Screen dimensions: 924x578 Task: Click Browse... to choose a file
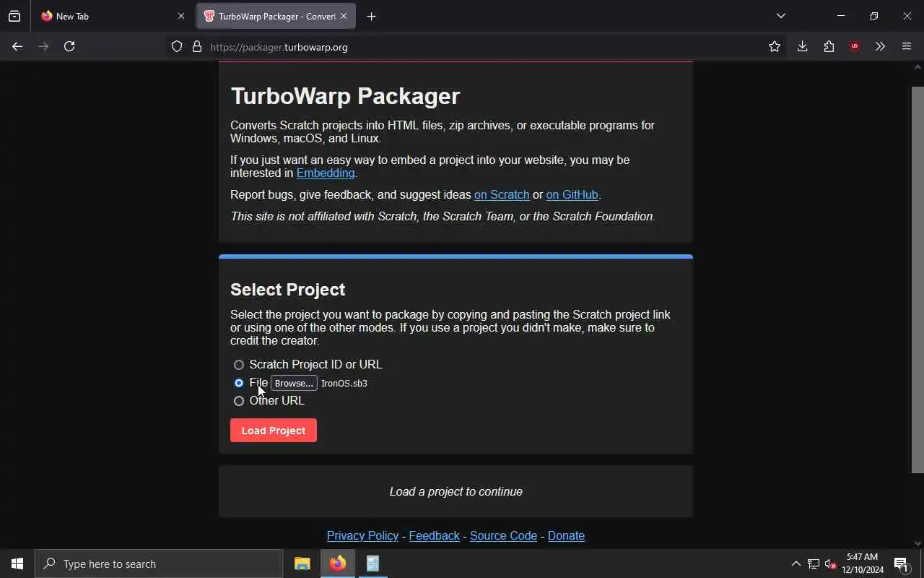294,383
